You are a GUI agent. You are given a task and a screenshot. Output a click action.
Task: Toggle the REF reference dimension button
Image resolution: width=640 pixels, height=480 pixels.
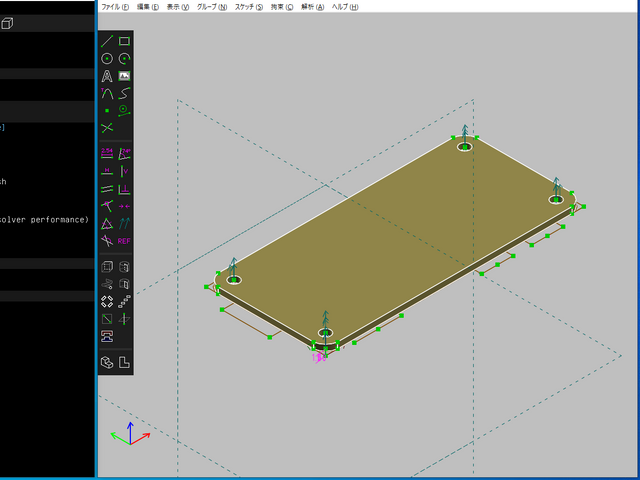[x=124, y=241]
